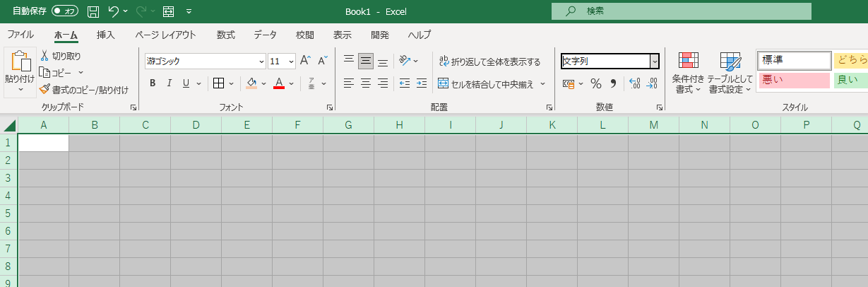Decrease font size with small A icon
This screenshot has width=868, height=287.
coord(323,61)
